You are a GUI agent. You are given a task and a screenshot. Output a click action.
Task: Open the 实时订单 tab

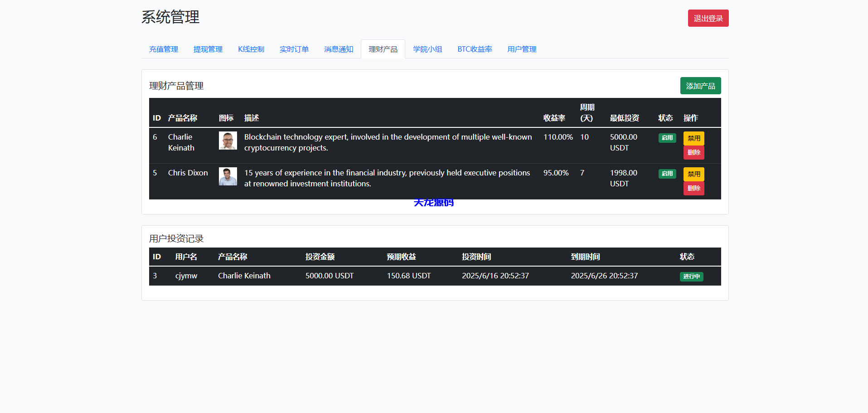(294, 49)
